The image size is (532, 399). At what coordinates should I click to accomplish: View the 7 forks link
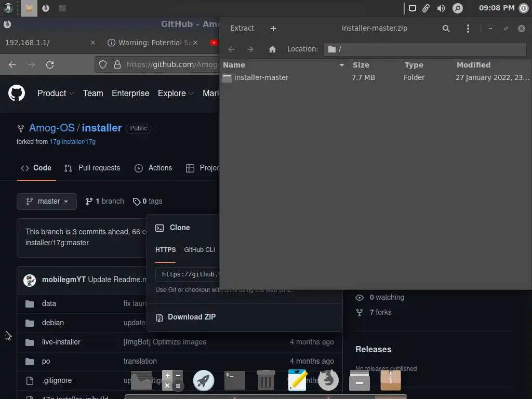click(x=374, y=312)
